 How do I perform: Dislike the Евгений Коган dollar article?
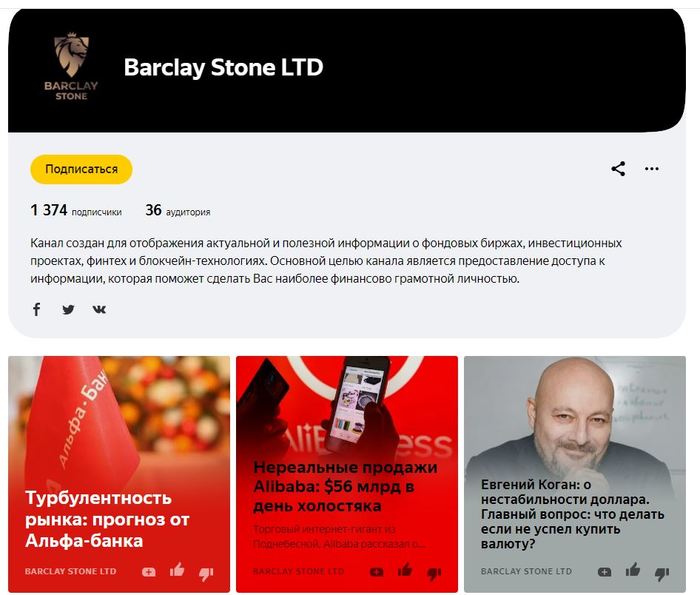[662, 573]
